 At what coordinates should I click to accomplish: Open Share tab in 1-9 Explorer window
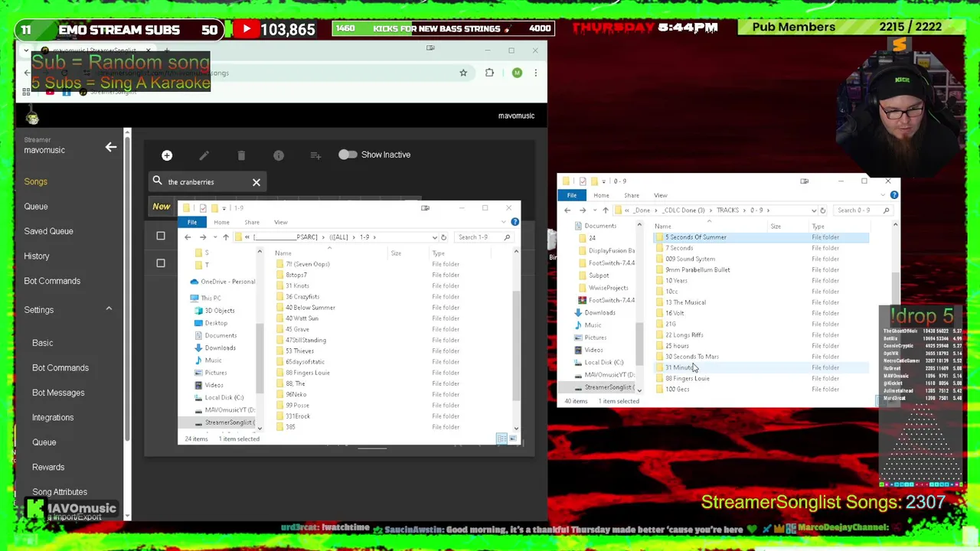(x=252, y=223)
